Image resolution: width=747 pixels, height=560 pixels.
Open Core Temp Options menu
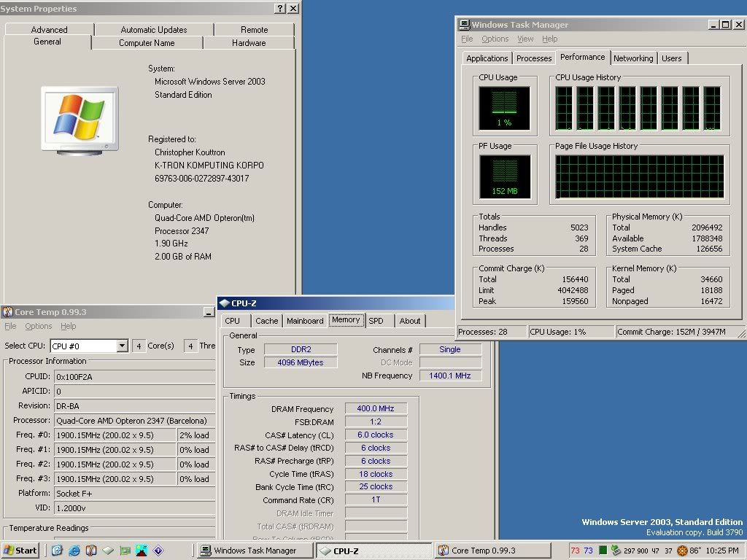[39, 326]
